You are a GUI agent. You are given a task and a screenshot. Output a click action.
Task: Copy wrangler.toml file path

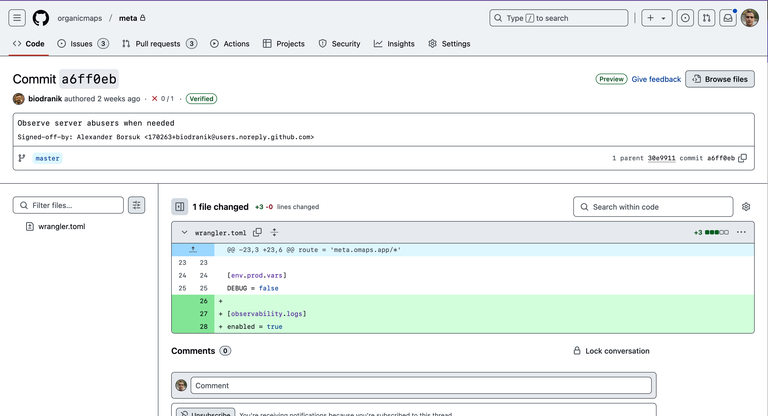click(x=257, y=232)
